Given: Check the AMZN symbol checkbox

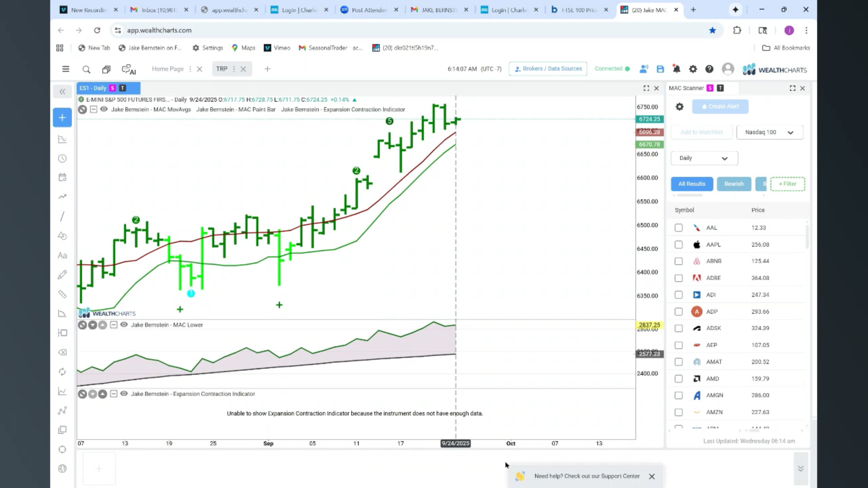Looking at the screenshot, I should pyautogui.click(x=679, y=412).
